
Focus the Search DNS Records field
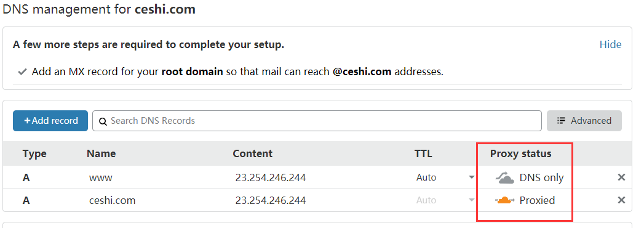pos(317,121)
